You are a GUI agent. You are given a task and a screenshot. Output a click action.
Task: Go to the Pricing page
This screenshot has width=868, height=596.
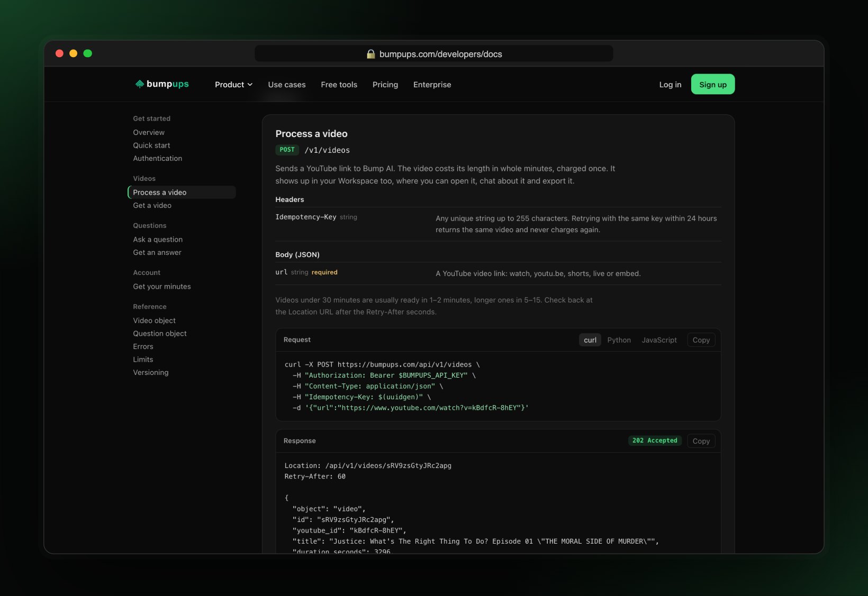[x=385, y=85]
